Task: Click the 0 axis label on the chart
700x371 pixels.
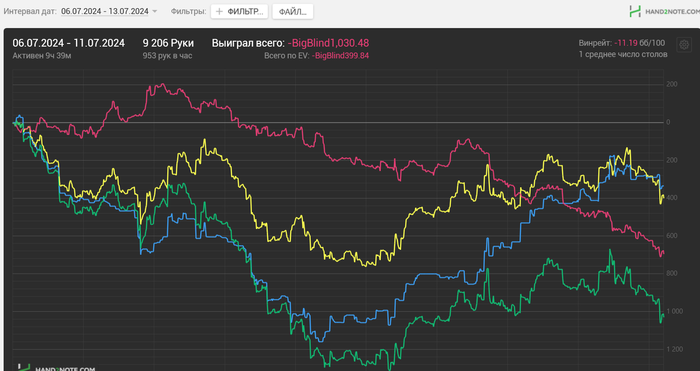Action: (668, 122)
